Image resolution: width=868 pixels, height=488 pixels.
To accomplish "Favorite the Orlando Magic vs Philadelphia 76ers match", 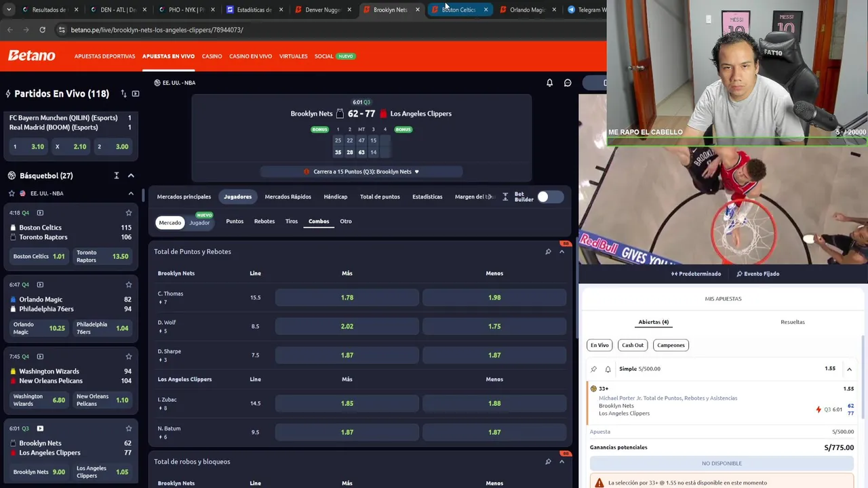I will [x=129, y=285].
